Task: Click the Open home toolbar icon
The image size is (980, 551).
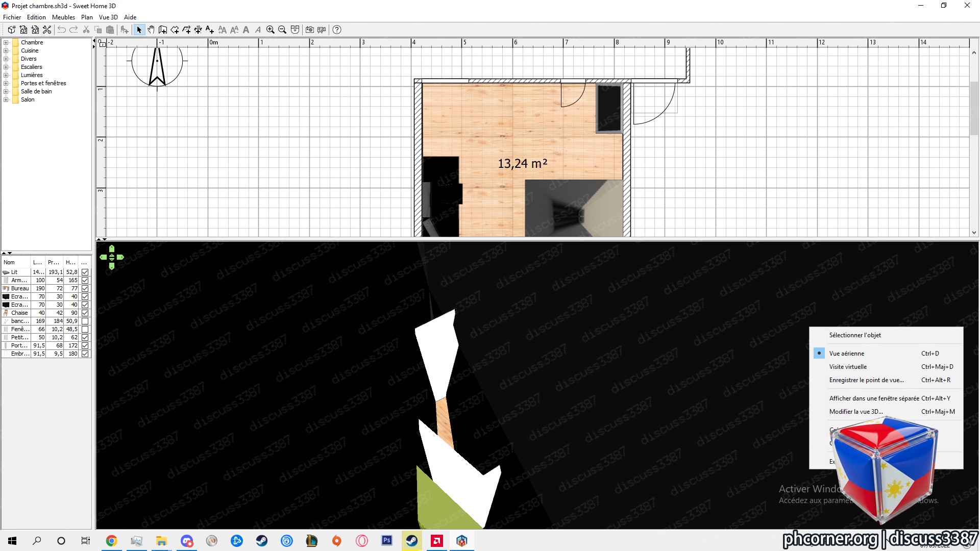Action: coord(23,30)
